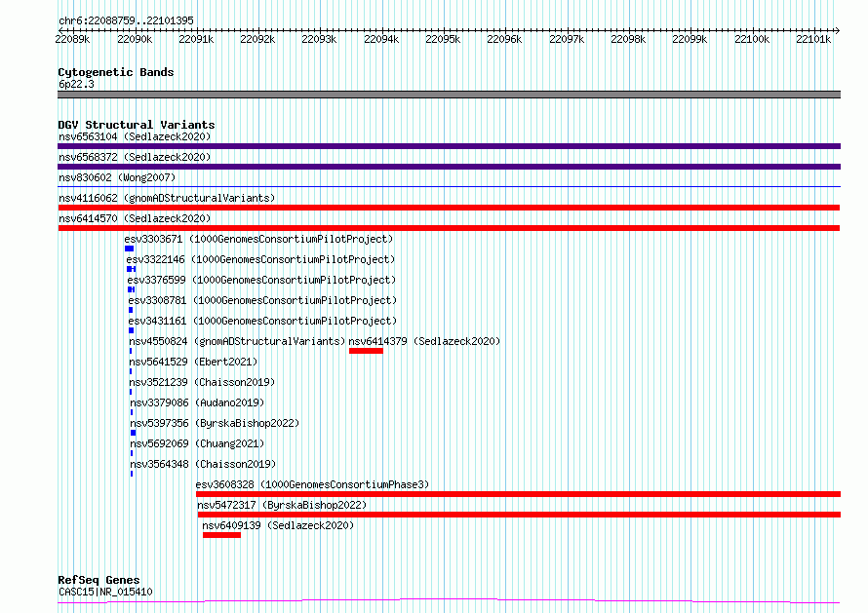Open the nsv5472317 (ByrskaBishop2022) label
Screen dimensions: 868x613
pyautogui.click(x=282, y=505)
